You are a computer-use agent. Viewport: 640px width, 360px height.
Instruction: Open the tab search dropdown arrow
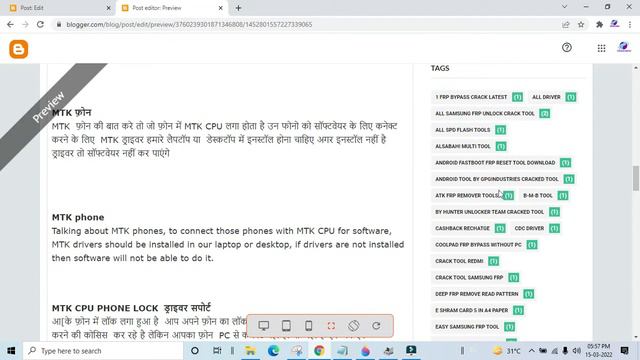coord(564,7)
